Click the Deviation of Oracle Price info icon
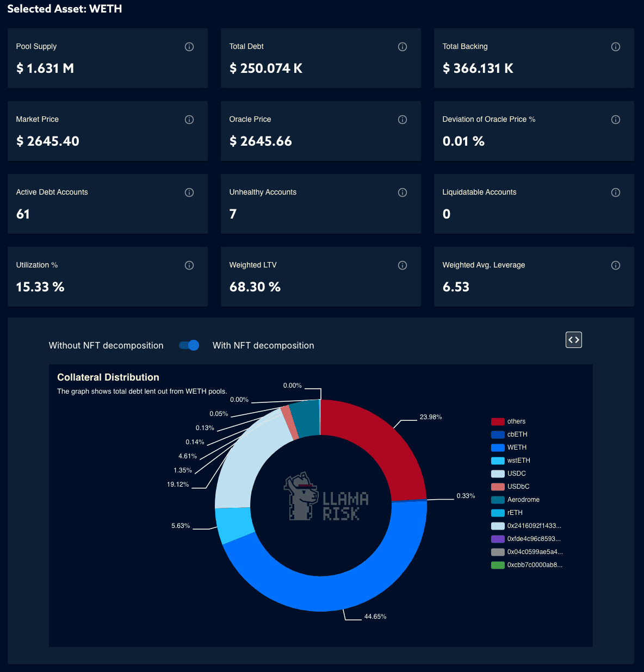The image size is (644, 672). click(616, 120)
